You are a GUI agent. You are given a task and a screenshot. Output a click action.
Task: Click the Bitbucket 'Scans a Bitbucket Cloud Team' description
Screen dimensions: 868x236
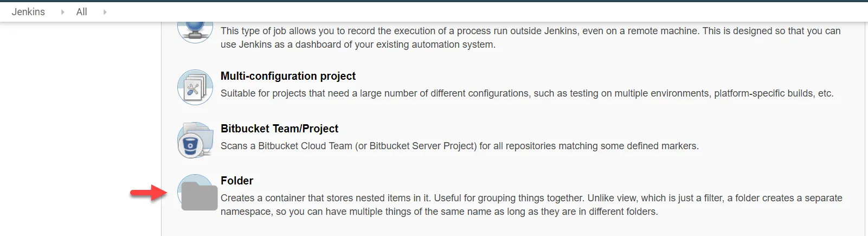tap(459, 146)
